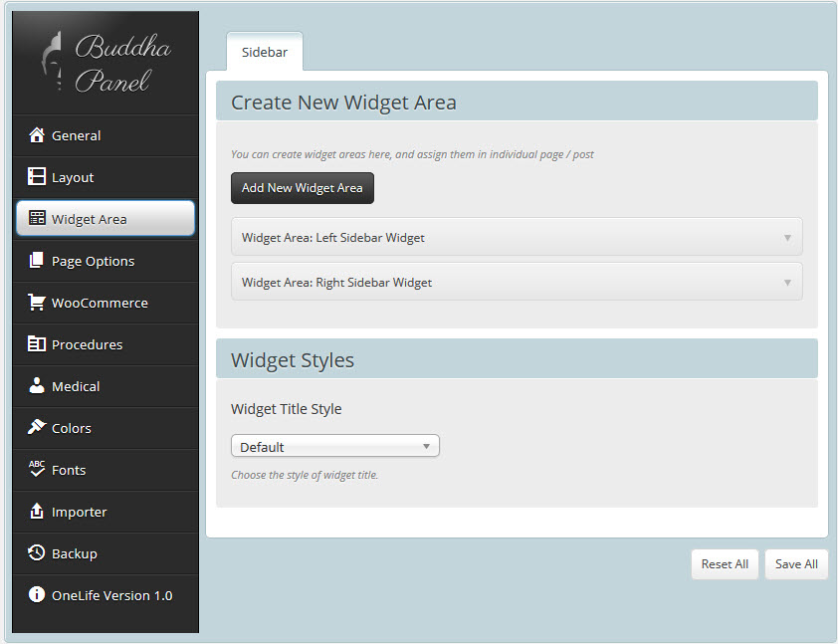
Task: Click the Page Options pages icon
Action: point(37,261)
